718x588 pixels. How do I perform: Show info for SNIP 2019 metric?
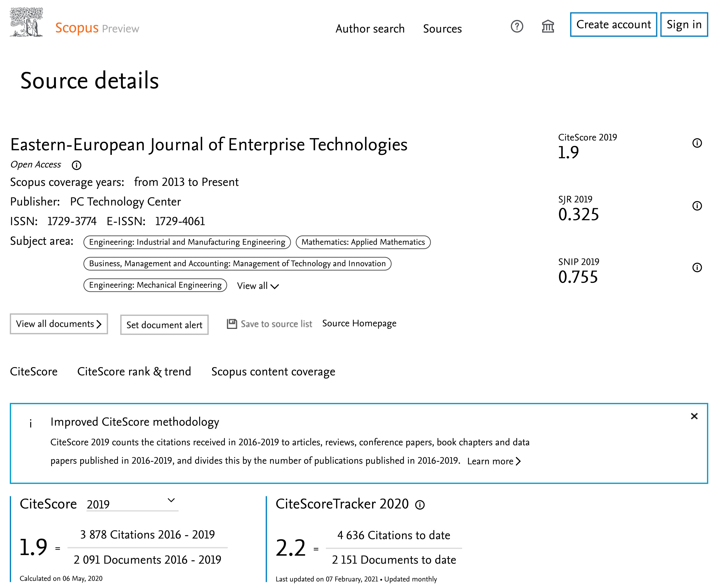tap(697, 268)
